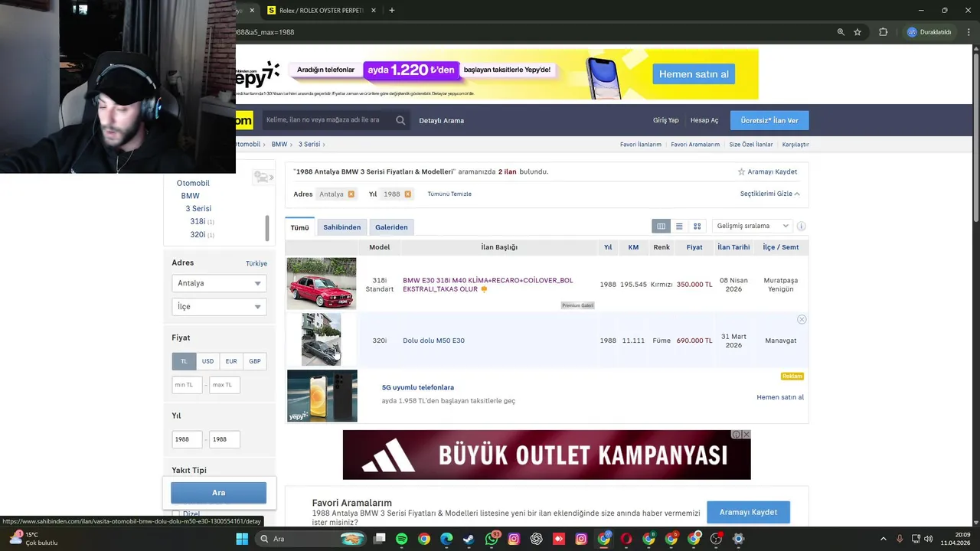Open the Adidas ad info icon
The height and width of the screenshot is (551, 980).
click(x=736, y=435)
